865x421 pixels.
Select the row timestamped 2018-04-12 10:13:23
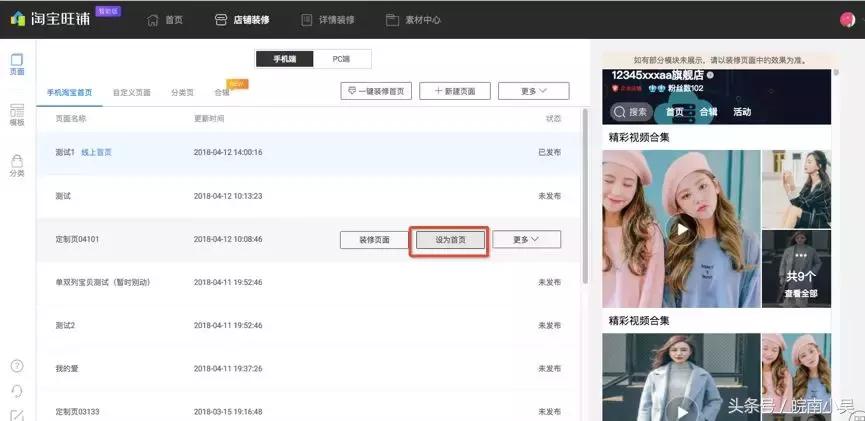pos(308,196)
